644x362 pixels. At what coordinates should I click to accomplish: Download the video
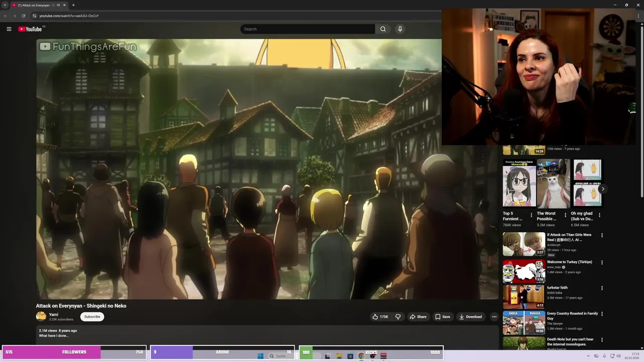click(x=470, y=317)
